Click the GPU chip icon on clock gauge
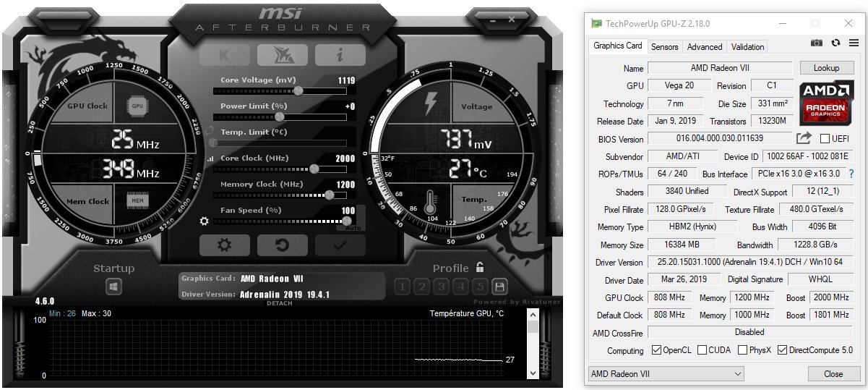The height and width of the screenshot is (390, 868). (137, 106)
